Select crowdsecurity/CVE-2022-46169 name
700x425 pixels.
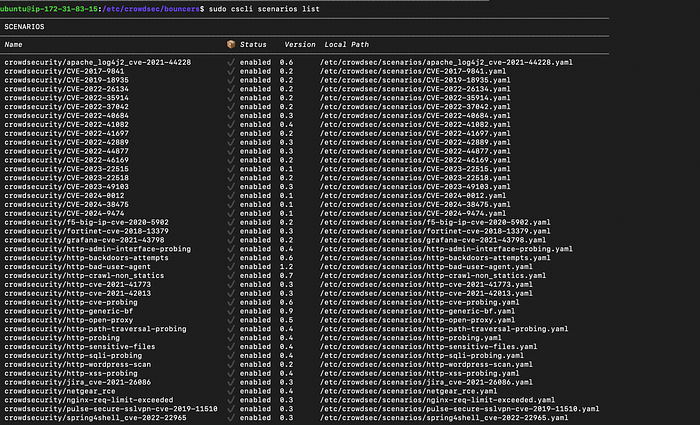[x=67, y=160]
